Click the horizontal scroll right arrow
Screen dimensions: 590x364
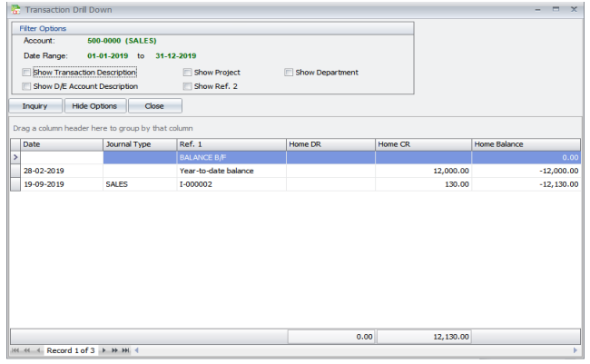[575, 350]
